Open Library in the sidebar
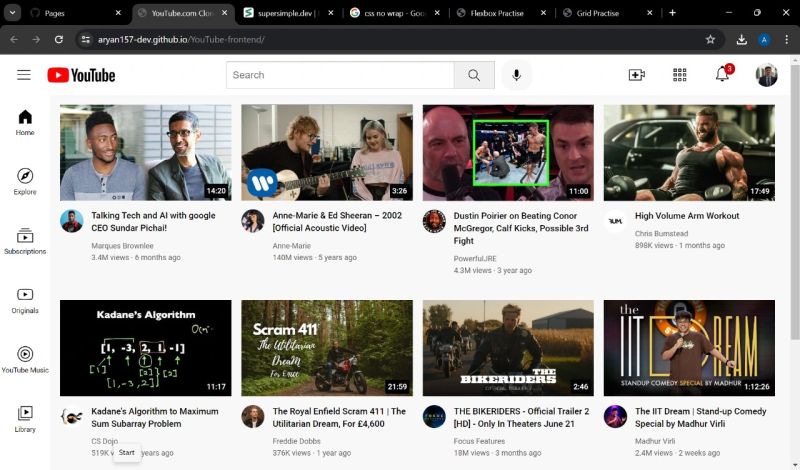 point(25,419)
